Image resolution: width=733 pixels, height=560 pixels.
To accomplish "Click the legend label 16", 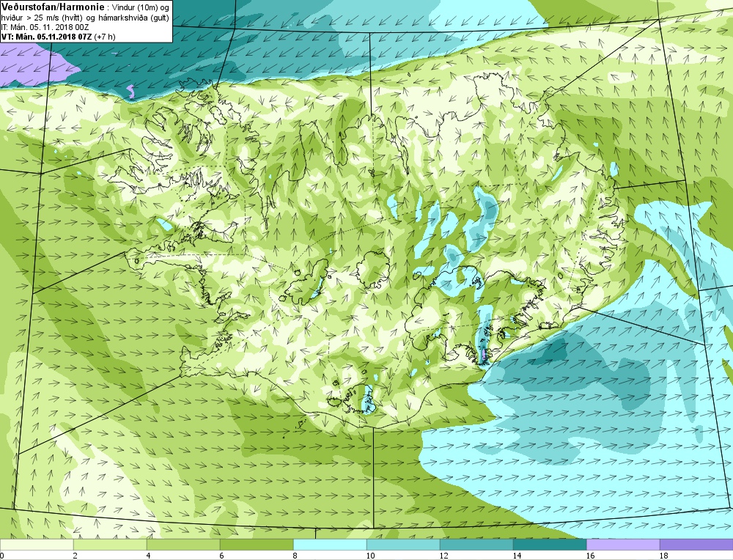I will [590, 556].
